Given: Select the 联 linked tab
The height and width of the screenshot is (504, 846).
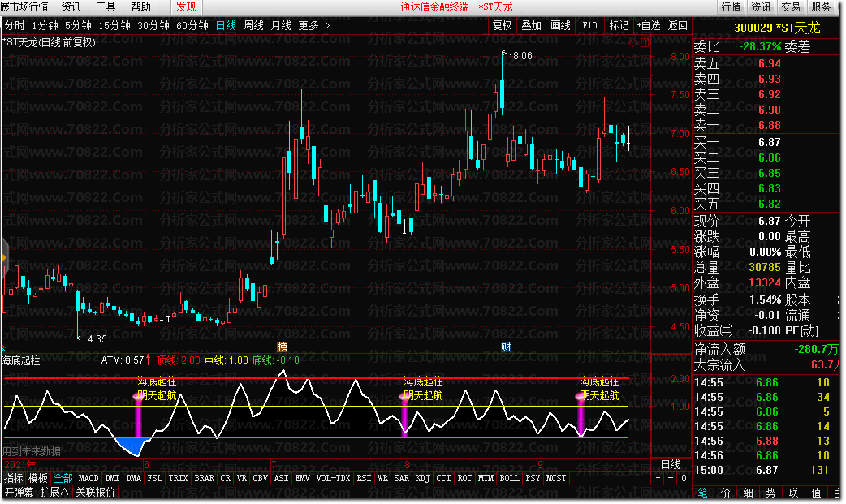Looking at the screenshot, I should tap(794, 493).
